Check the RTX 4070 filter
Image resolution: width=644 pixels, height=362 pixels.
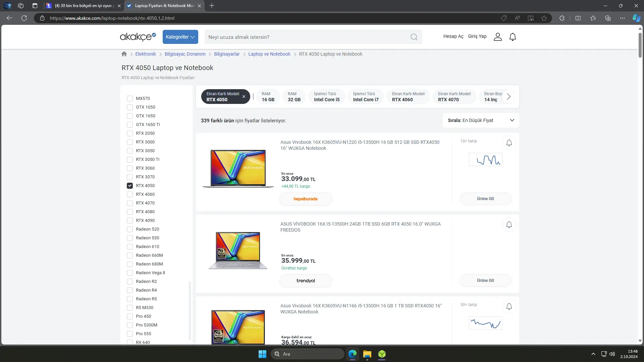pos(129,203)
